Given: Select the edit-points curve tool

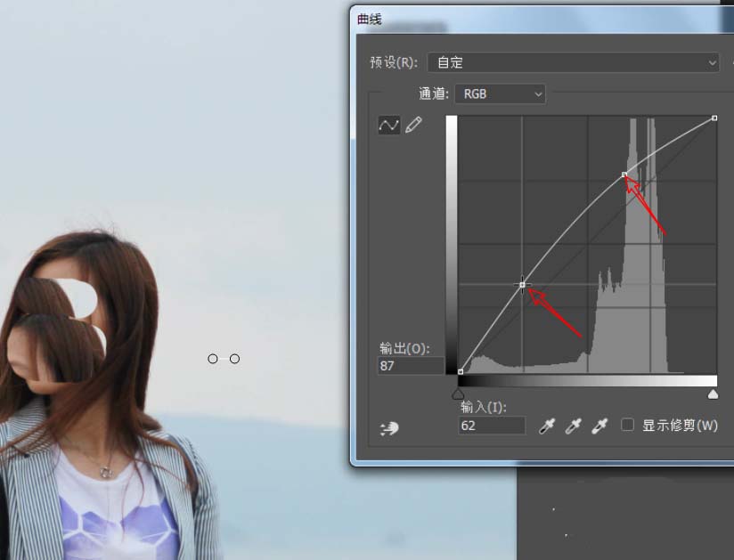Looking at the screenshot, I should (x=389, y=125).
